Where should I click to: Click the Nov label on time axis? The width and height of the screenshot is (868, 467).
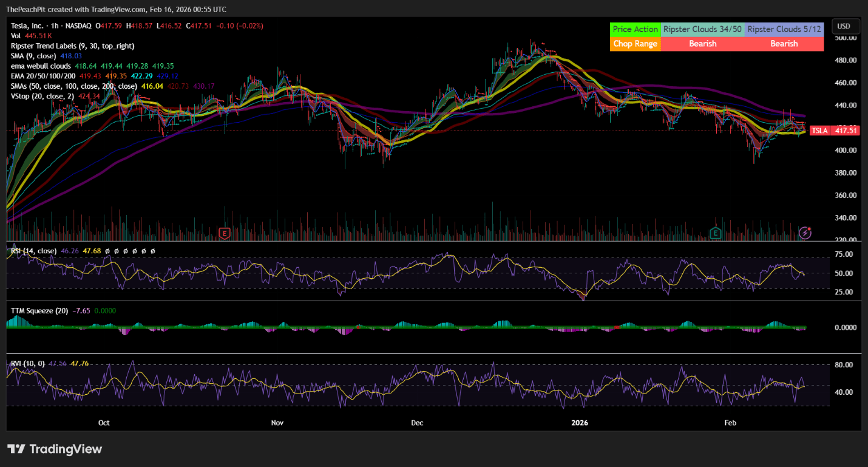[278, 422]
